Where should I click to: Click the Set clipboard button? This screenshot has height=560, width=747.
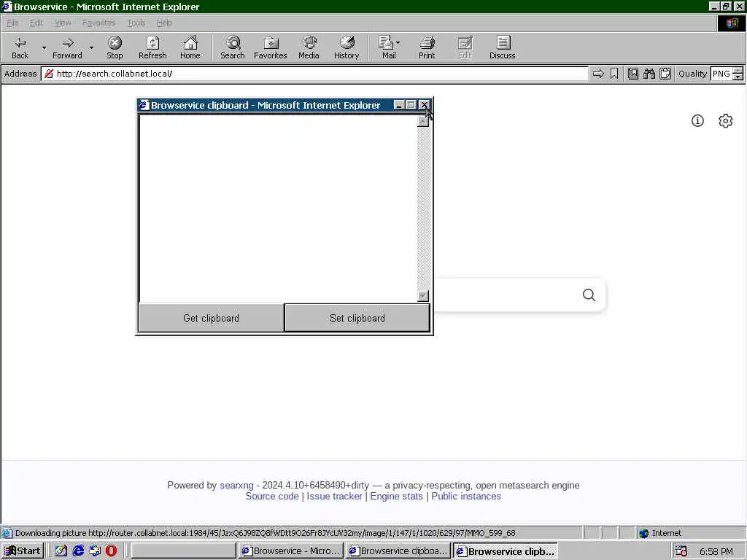[357, 318]
